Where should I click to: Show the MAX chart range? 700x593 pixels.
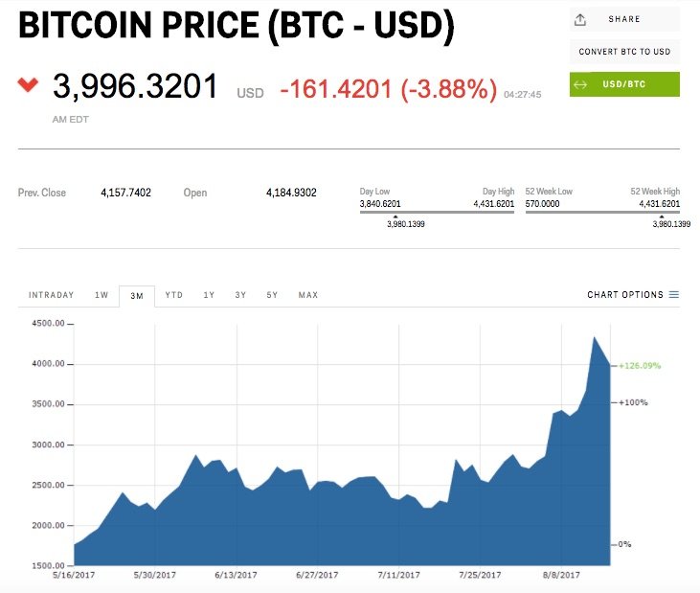click(307, 295)
